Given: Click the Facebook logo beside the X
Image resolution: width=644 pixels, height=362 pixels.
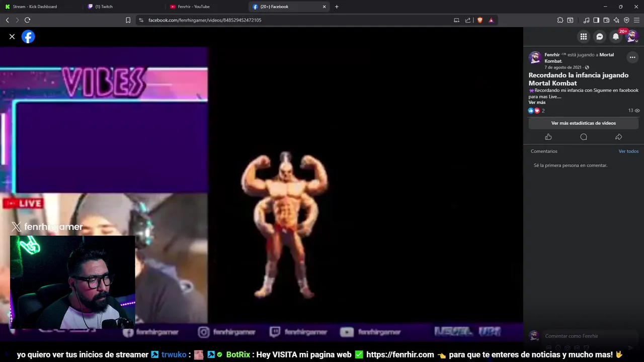Looking at the screenshot, I should 28,37.
